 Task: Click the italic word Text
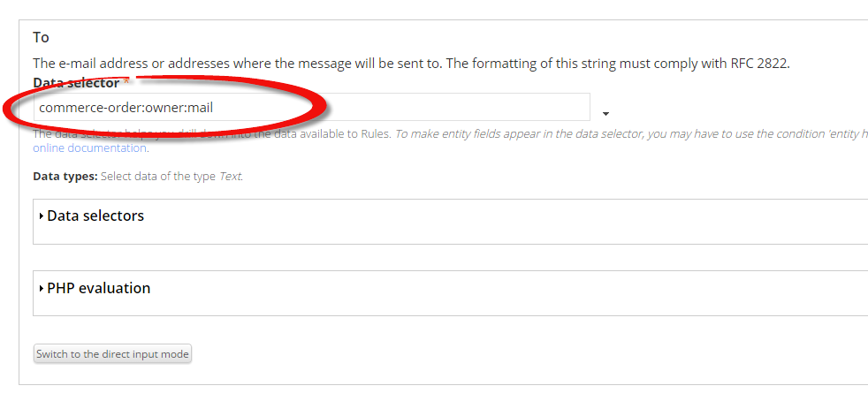(x=231, y=177)
